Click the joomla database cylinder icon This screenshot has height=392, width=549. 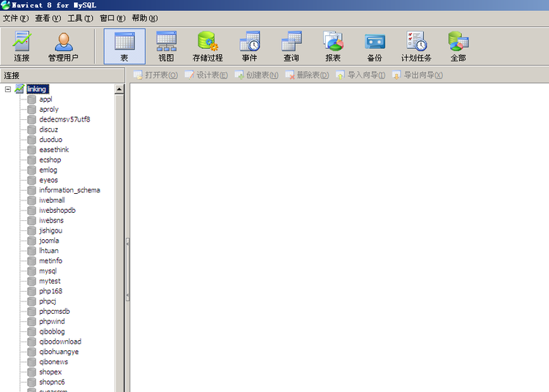coord(32,241)
